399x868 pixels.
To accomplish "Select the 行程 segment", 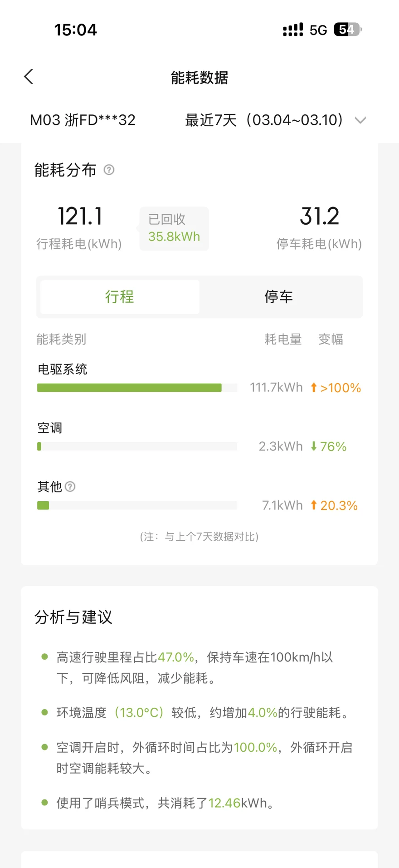I will [120, 297].
